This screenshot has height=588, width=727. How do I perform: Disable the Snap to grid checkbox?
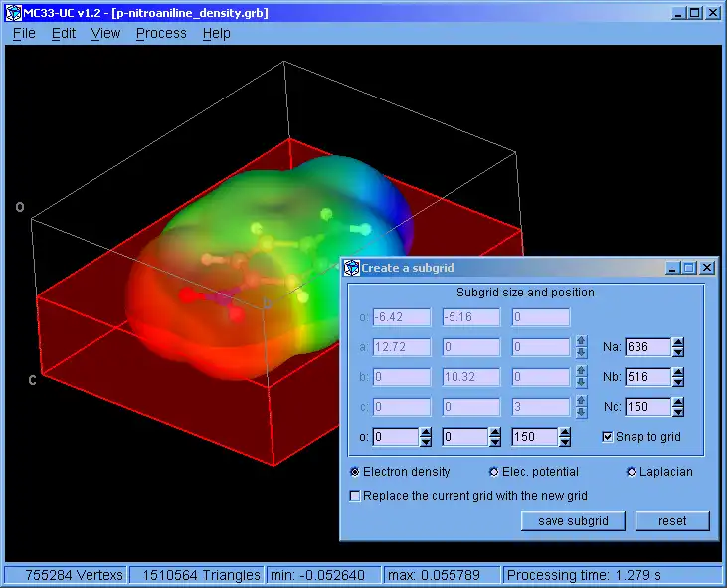tap(609, 437)
